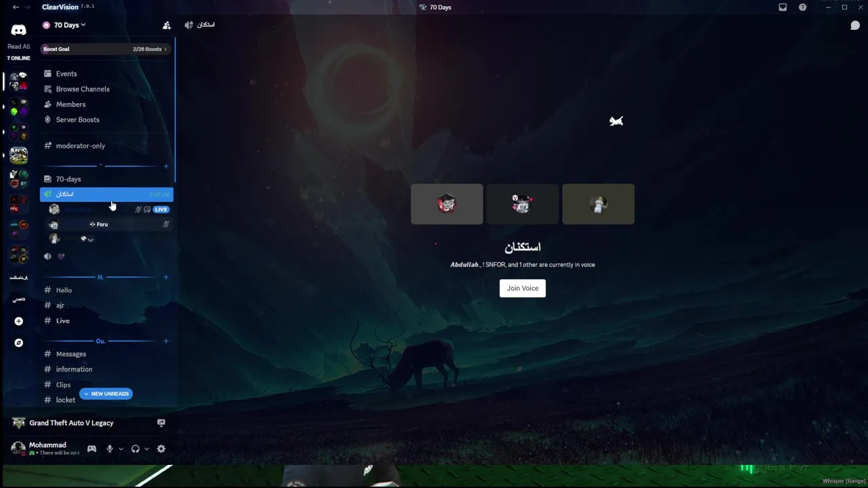Select the highlighted استكان voice channel
Viewport: 868px width, 488px height.
[106, 195]
